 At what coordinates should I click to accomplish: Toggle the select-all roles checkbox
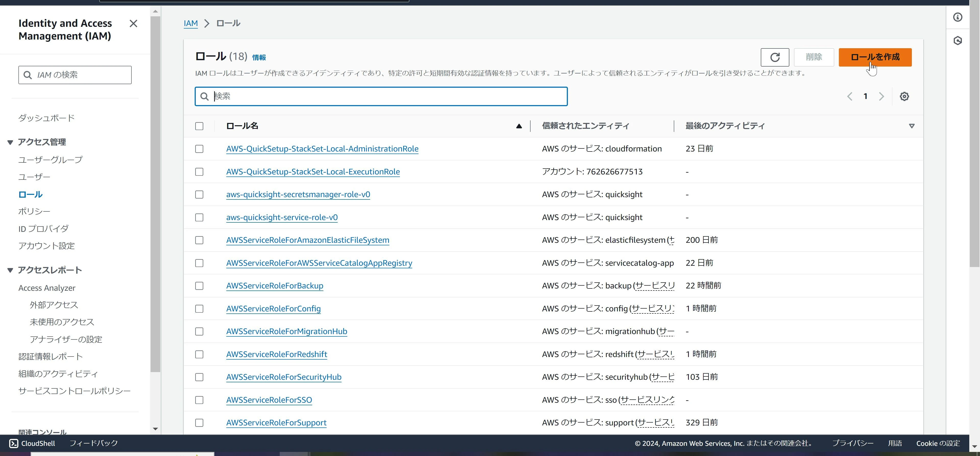tap(199, 126)
